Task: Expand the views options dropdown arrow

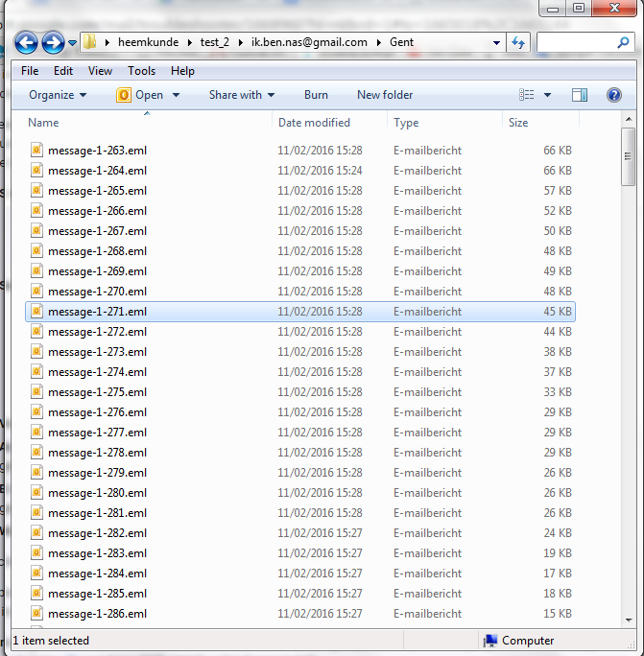Action: click(x=548, y=95)
